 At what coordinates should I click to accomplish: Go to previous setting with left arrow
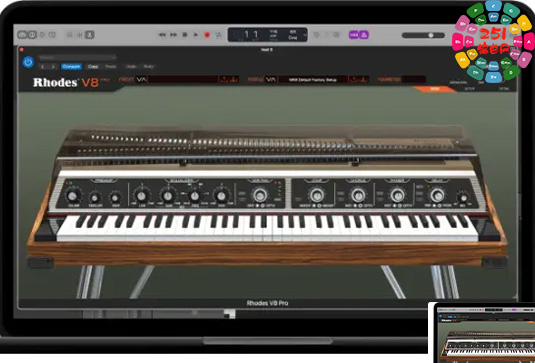(43, 67)
